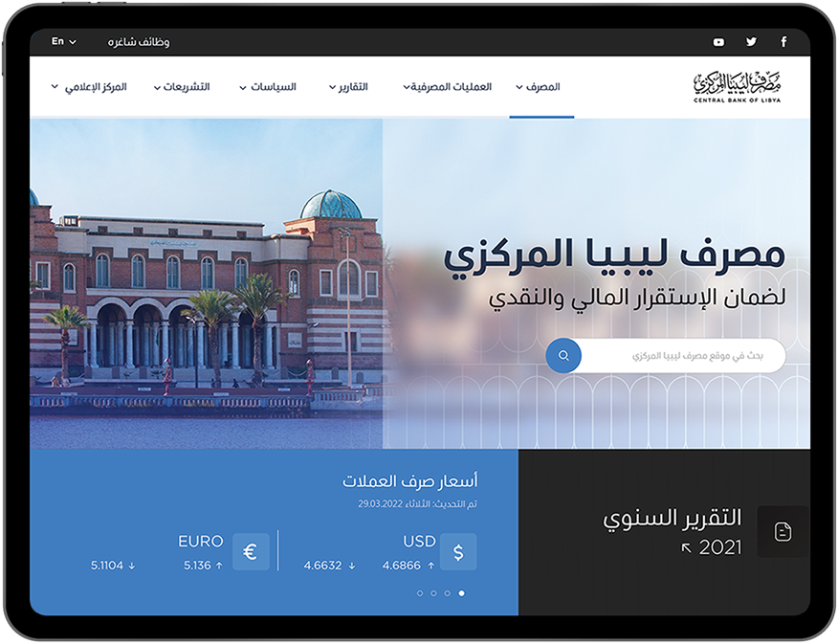This screenshot has height=644, width=838.
Task: Click the USD currency label
Action: tap(420, 542)
